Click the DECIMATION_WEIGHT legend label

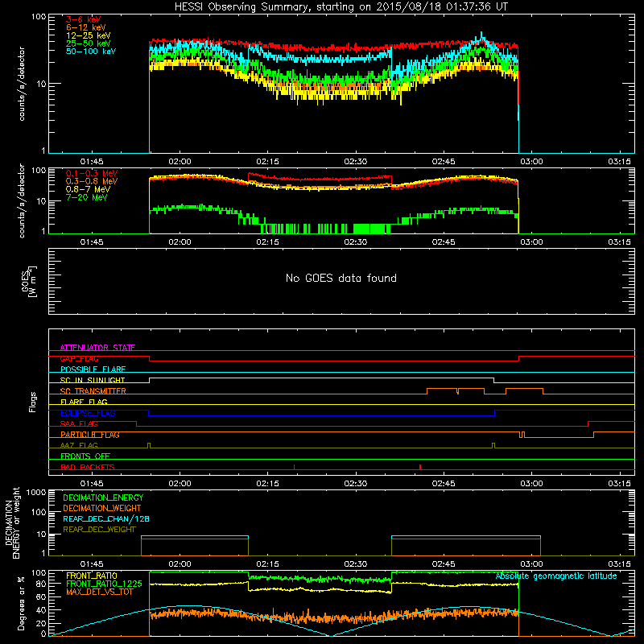tap(102, 509)
